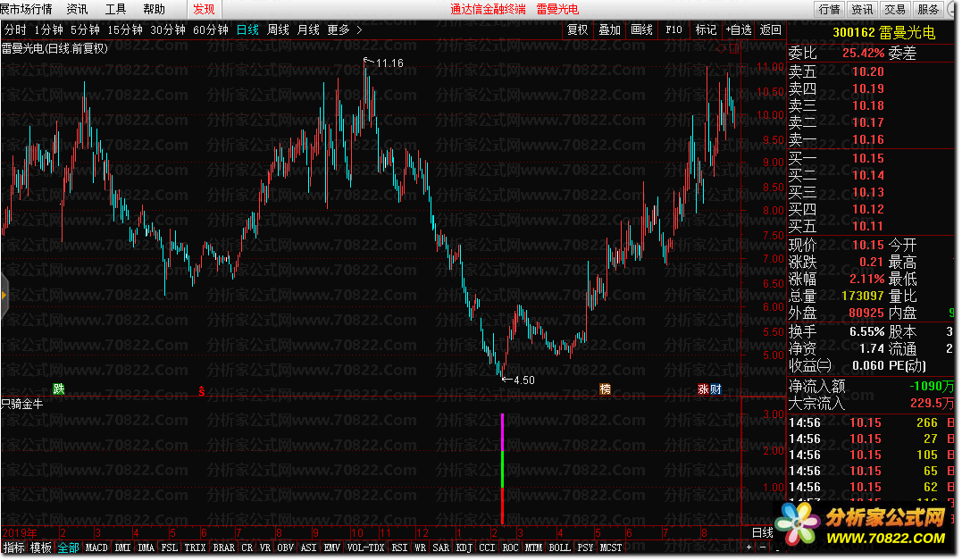Apply the BOLL indicator
Screen dimensions: 962x560
(559, 547)
